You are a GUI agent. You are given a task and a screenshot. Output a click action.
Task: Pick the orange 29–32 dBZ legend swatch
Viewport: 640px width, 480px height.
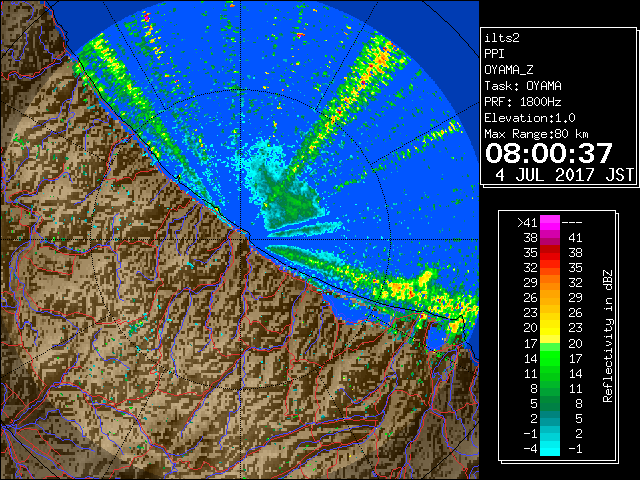(x=550, y=283)
